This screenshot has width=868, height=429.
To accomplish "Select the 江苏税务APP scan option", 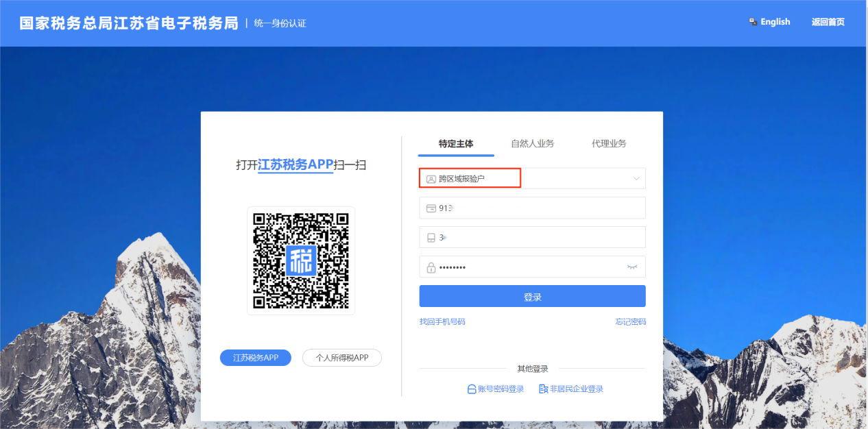I will (x=255, y=358).
